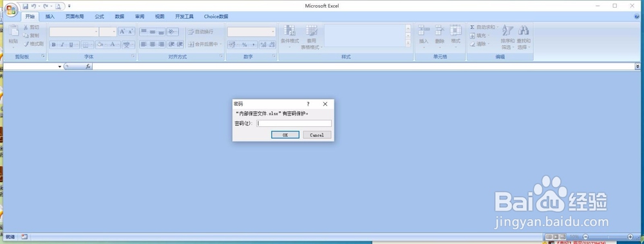Click the decrease decimal icon
This screenshot has height=244, width=644.
272,45
